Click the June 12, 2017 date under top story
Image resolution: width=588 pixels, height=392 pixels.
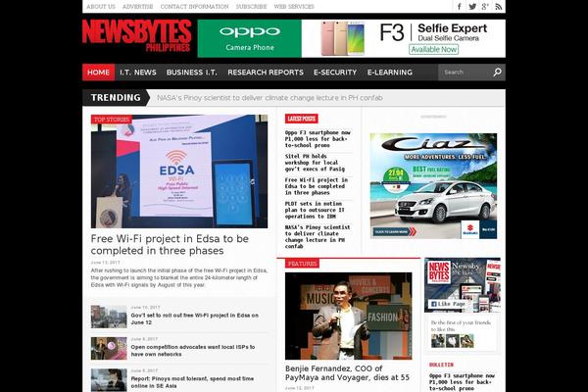pyautogui.click(x=106, y=263)
